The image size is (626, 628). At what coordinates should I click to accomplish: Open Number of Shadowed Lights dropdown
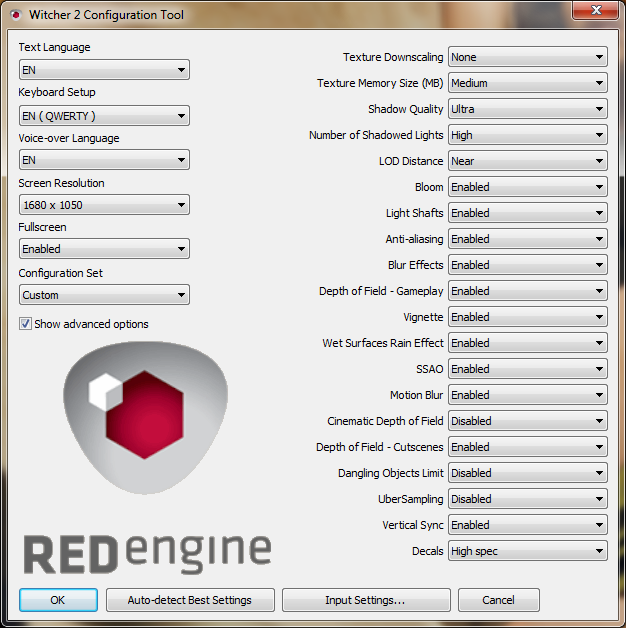[x=527, y=135]
